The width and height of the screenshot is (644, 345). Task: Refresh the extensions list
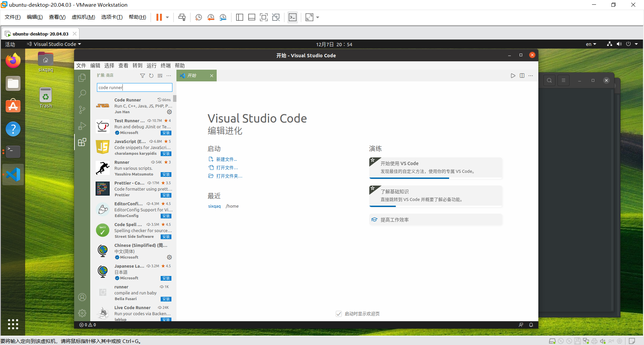(151, 76)
